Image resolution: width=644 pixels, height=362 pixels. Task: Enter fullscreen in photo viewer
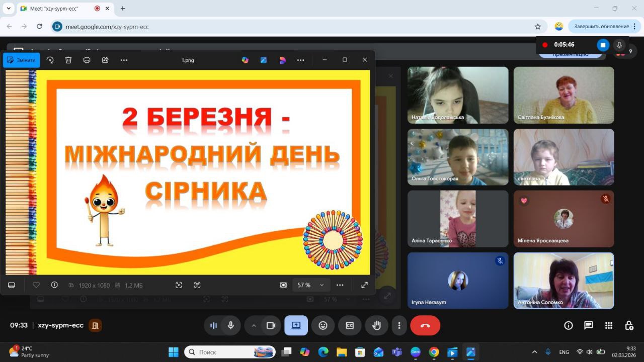tap(364, 285)
